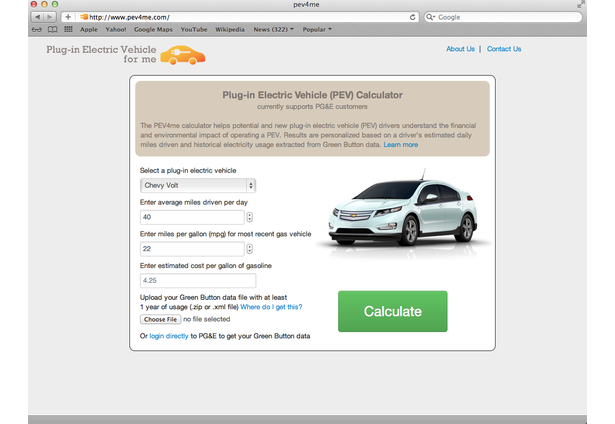Open the About Us link
Image resolution: width=615 pixels, height=424 pixels.
pos(460,49)
